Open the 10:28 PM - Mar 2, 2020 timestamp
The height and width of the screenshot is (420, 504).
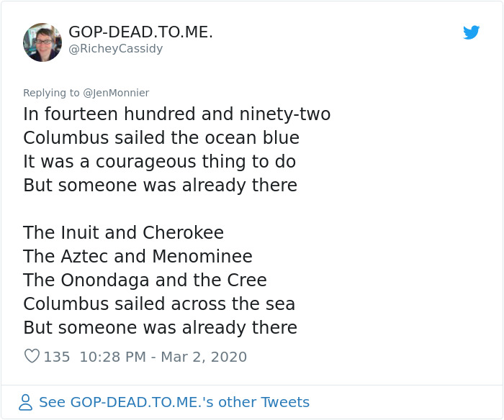[x=163, y=357]
